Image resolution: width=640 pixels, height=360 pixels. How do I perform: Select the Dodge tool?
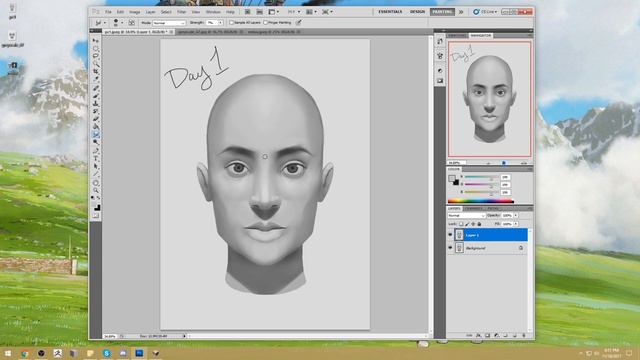tap(96, 142)
